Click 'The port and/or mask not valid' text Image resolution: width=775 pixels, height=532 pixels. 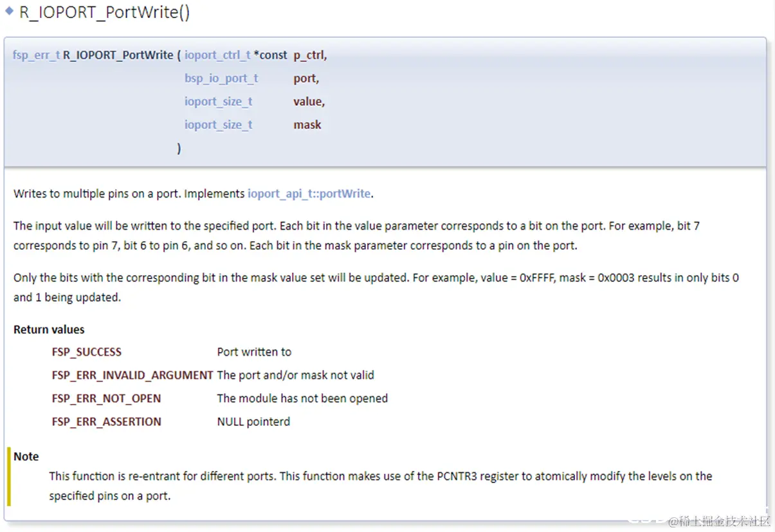[x=295, y=375]
